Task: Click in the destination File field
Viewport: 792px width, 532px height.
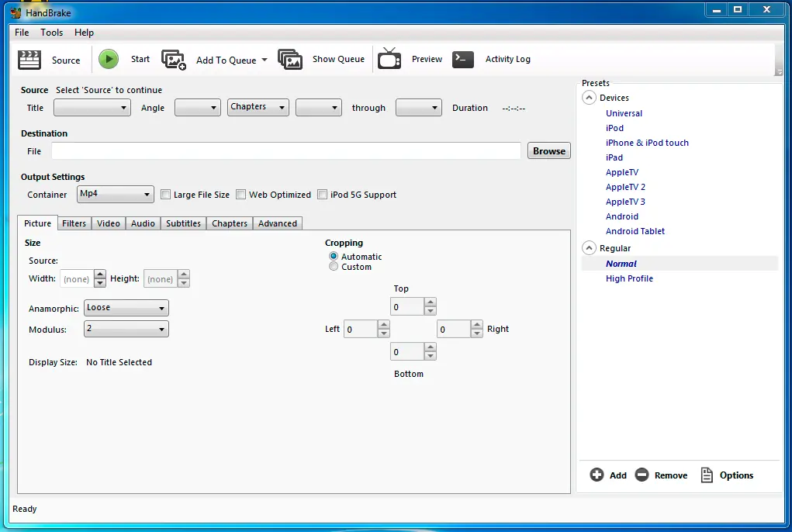Action: click(286, 151)
